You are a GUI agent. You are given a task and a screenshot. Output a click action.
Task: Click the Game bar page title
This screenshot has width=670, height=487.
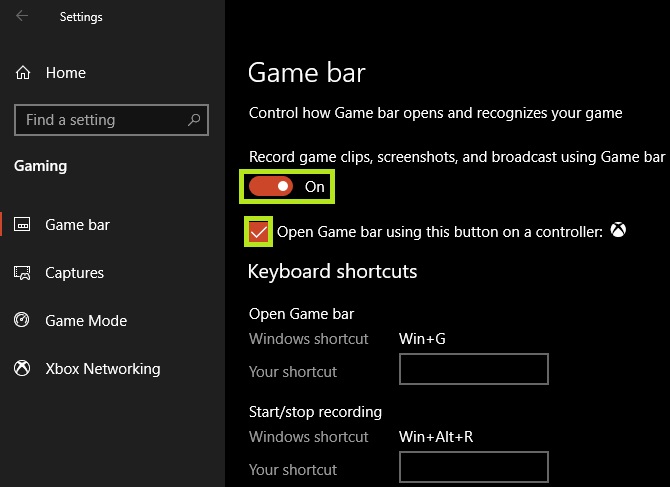pos(306,72)
